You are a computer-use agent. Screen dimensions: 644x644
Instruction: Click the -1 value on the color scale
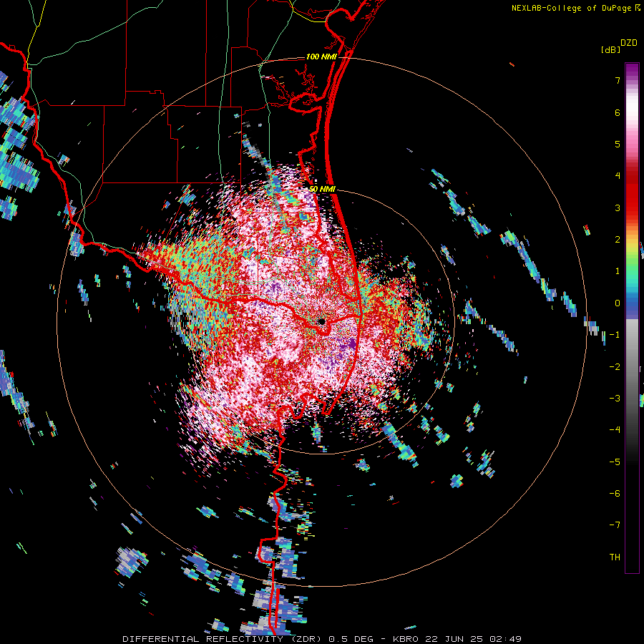tap(615, 335)
